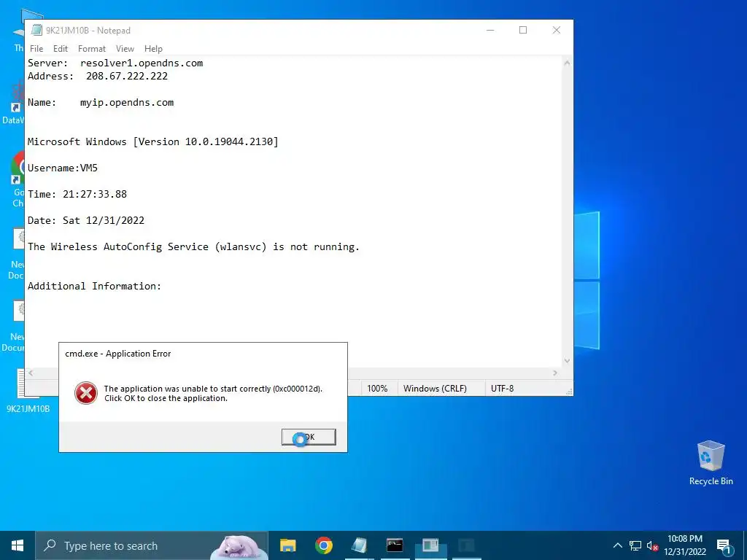Switch to Command Prompt taskbar icon
747x560 pixels.
click(x=395, y=545)
